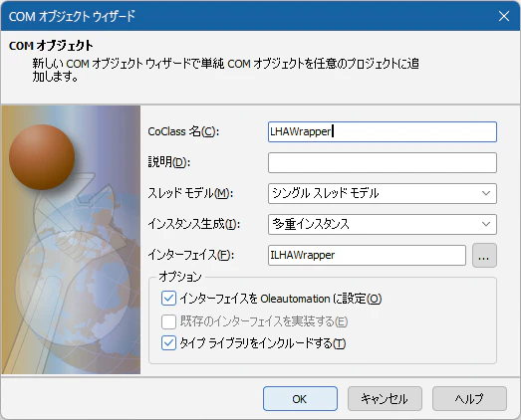Click the スレッド モデル(M) label
Screen dimensions: 521x420
click(190, 193)
